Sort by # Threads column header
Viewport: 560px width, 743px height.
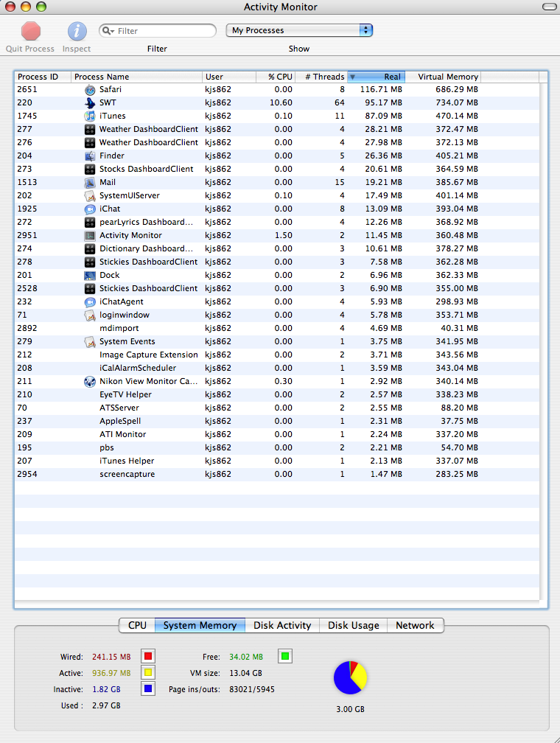[x=321, y=77]
